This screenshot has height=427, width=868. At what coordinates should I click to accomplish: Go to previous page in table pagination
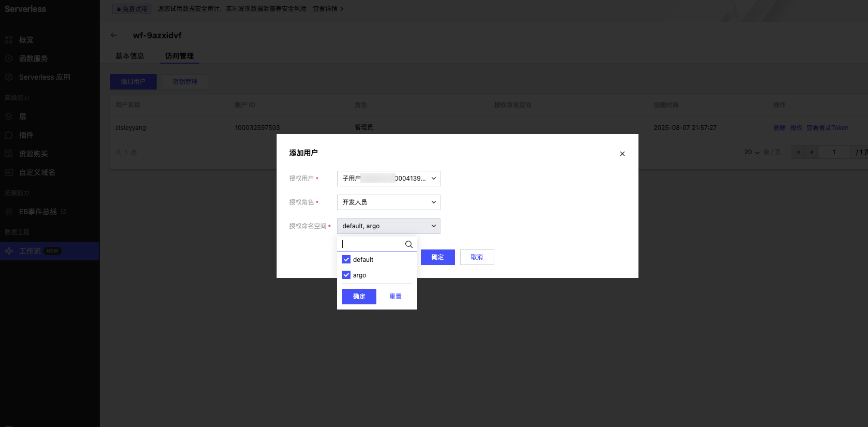coord(811,152)
